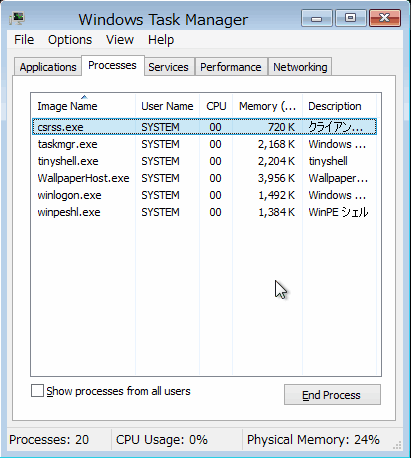Sort processes by CPU column header
The width and height of the screenshot is (411, 458).
pyautogui.click(x=216, y=106)
